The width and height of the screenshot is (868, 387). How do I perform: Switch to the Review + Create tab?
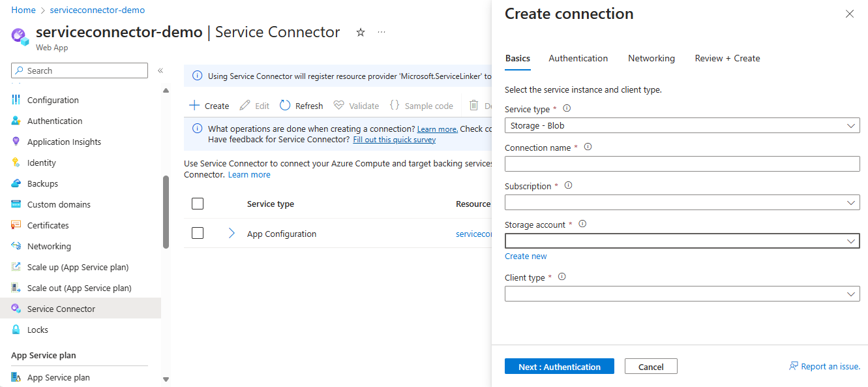[726, 58]
